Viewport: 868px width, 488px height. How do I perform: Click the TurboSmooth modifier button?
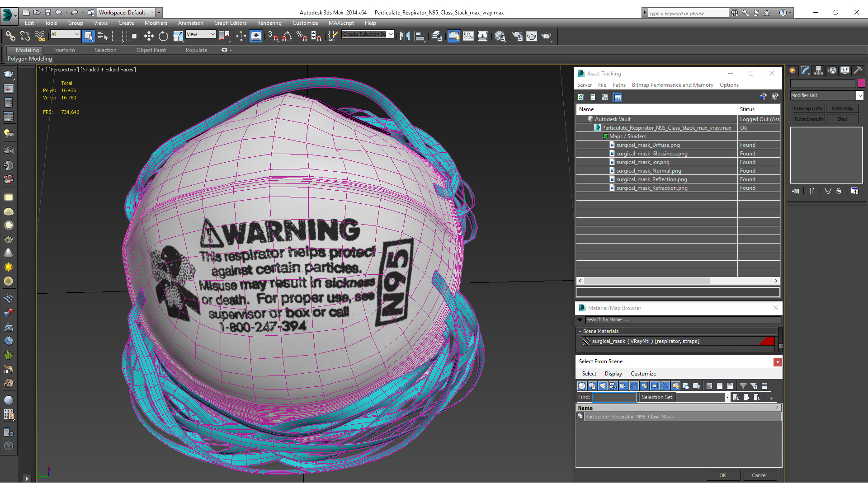pos(808,119)
